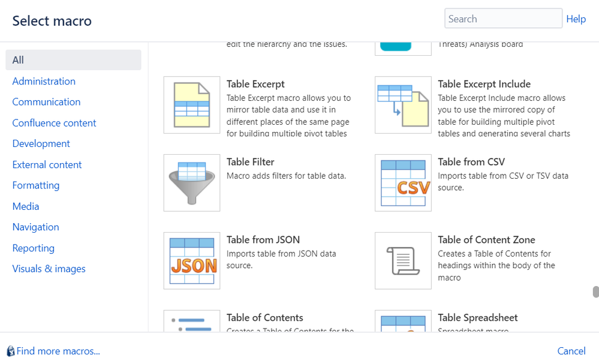Click the Table Excerpt macro icon
This screenshot has height=364, width=599.
tap(192, 105)
